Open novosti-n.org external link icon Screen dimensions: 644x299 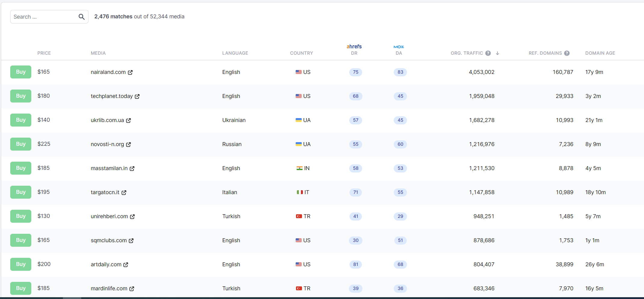(128, 145)
